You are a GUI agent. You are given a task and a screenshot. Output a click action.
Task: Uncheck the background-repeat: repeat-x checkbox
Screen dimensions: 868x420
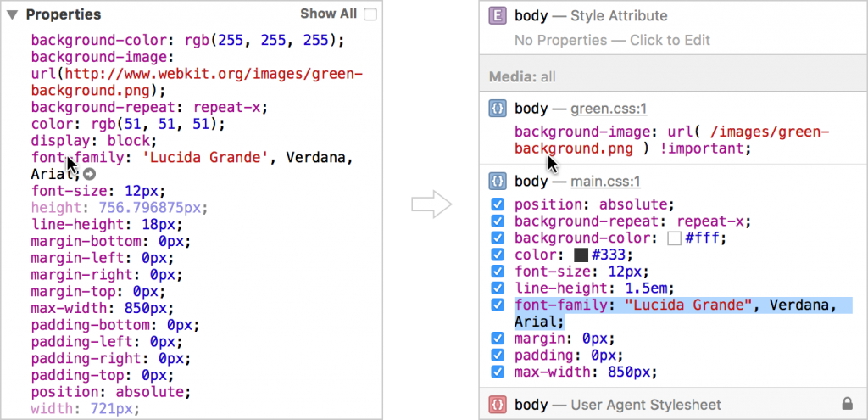click(x=498, y=221)
